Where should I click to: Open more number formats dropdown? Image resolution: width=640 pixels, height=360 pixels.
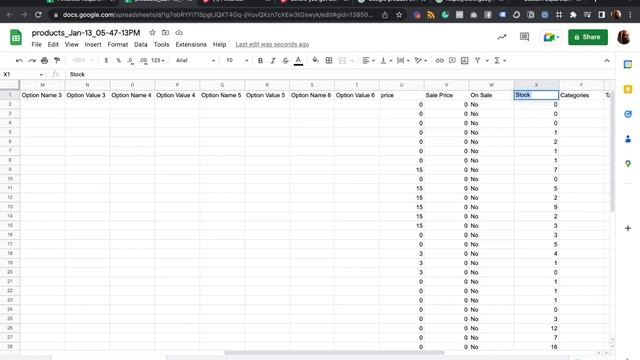point(158,60)
